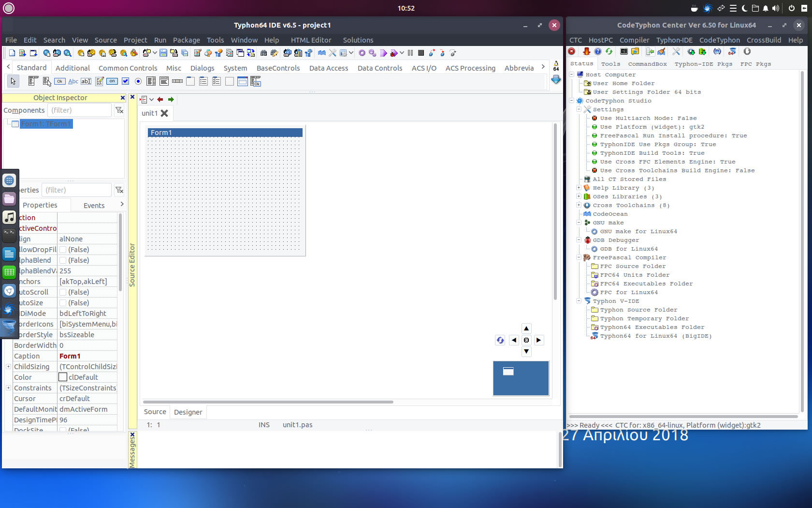This screenshot has width=812, height=508.
Task: Open the Events tab in Object Inspector
Action: (94, 206)
